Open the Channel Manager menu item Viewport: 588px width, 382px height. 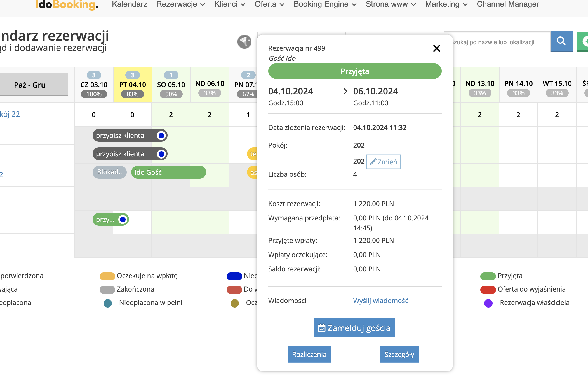coord(508,4)
